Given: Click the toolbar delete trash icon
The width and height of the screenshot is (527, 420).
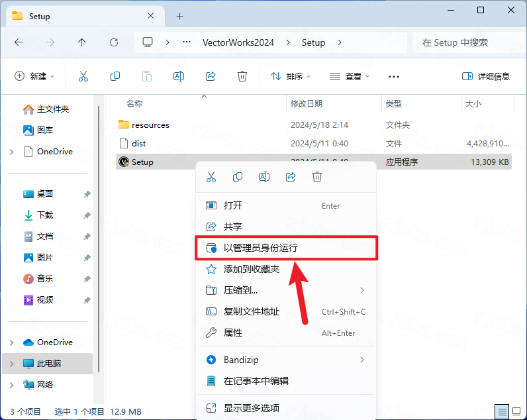Looking at the screenshot, I should coord(242,76).
